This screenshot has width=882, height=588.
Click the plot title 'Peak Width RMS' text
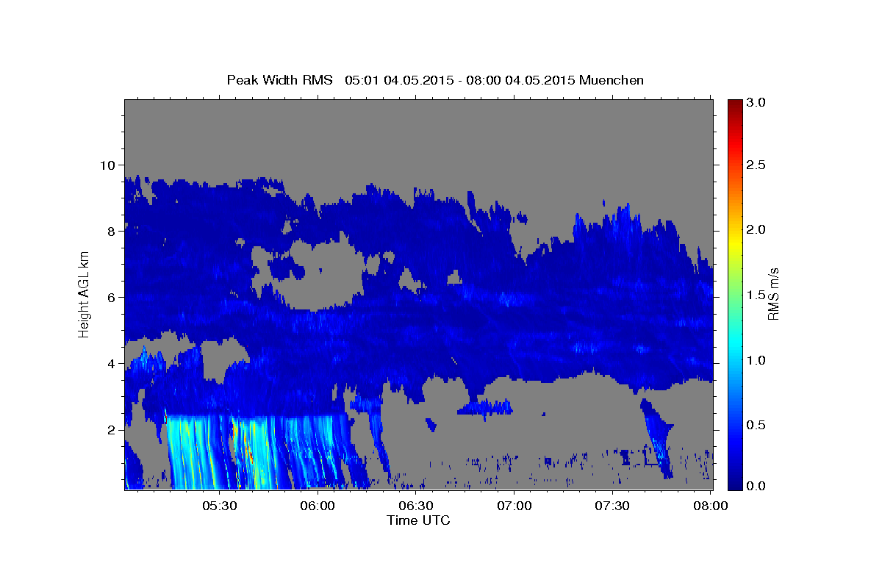[280, 80]
